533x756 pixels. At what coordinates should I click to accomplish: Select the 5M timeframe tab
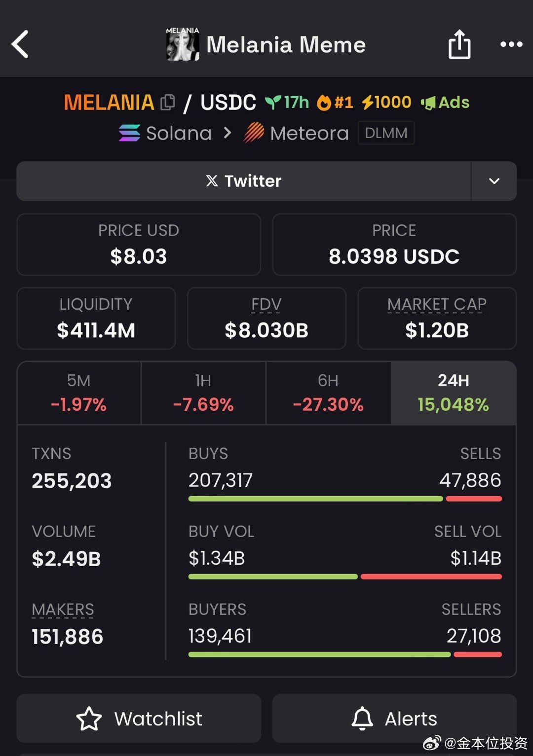79,393
